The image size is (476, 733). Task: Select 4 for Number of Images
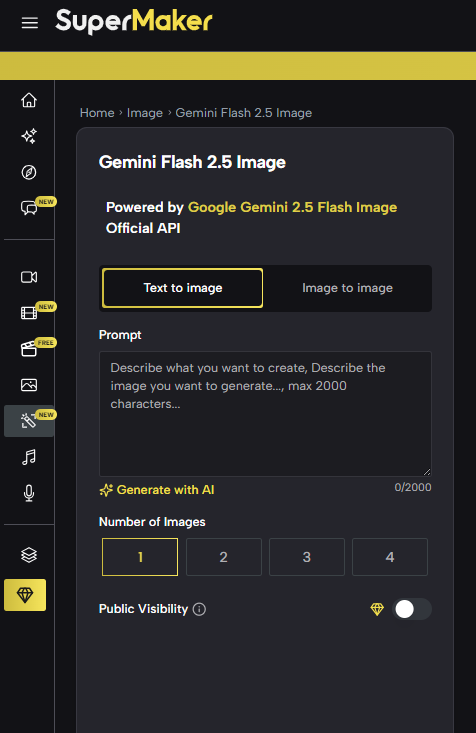click(x=390, y=557)
